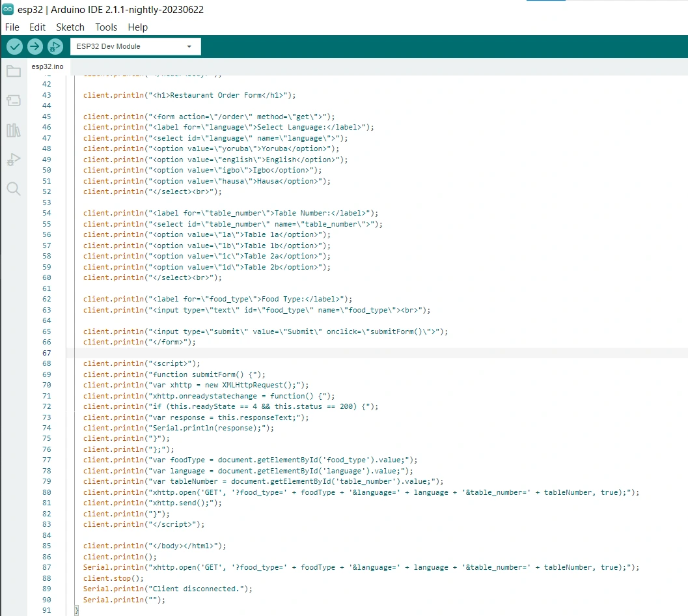
Task: Select the esp32.ino tab
Action: click(x=48, y=66)
